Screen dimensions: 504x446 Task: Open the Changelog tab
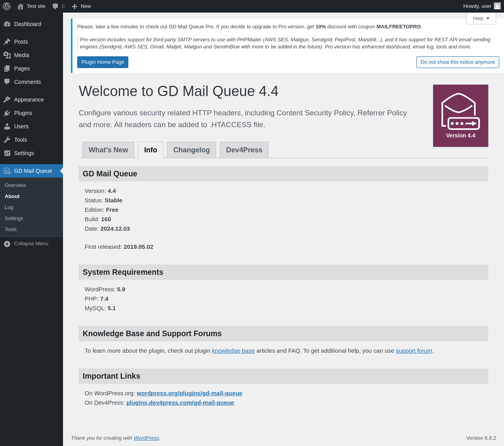[x=191, y=150]
